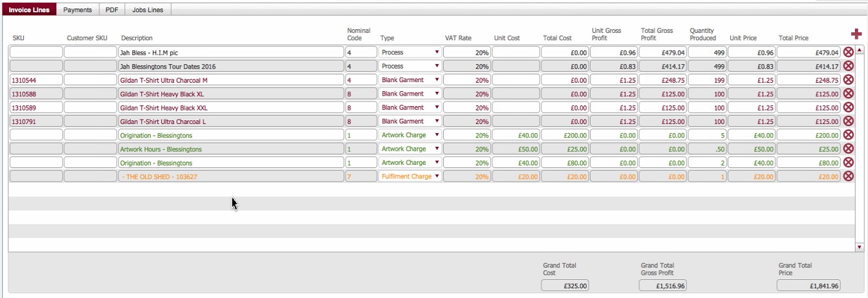
Task: Open Type dropdown for Jah Bless H.I.M pic
Action: 410,52
